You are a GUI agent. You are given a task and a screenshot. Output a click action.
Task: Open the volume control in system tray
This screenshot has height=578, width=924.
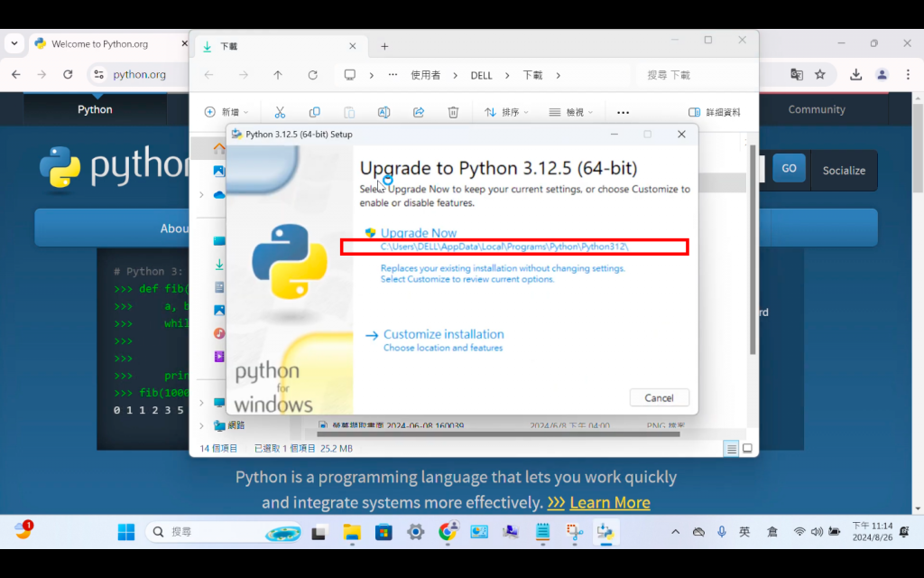click(817, 532)
